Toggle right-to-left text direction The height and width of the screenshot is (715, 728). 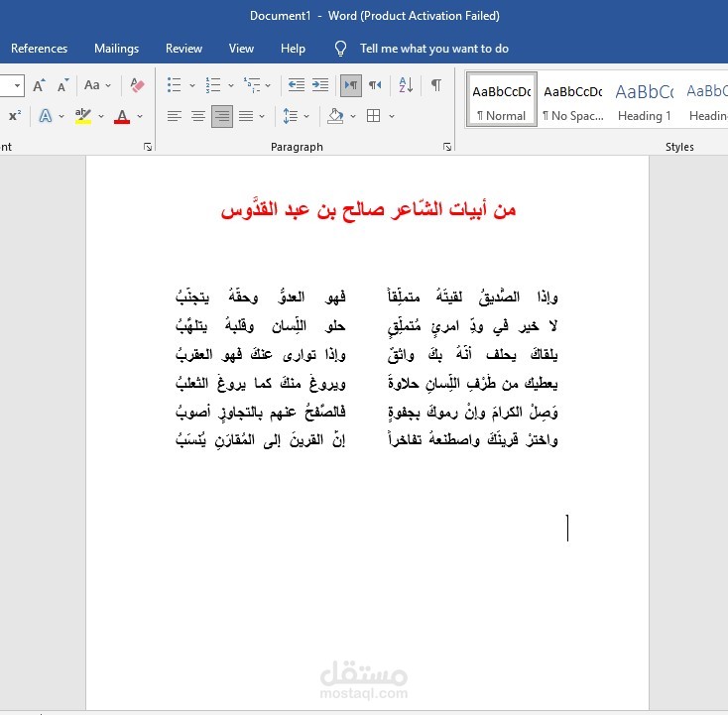click(375, 85)
